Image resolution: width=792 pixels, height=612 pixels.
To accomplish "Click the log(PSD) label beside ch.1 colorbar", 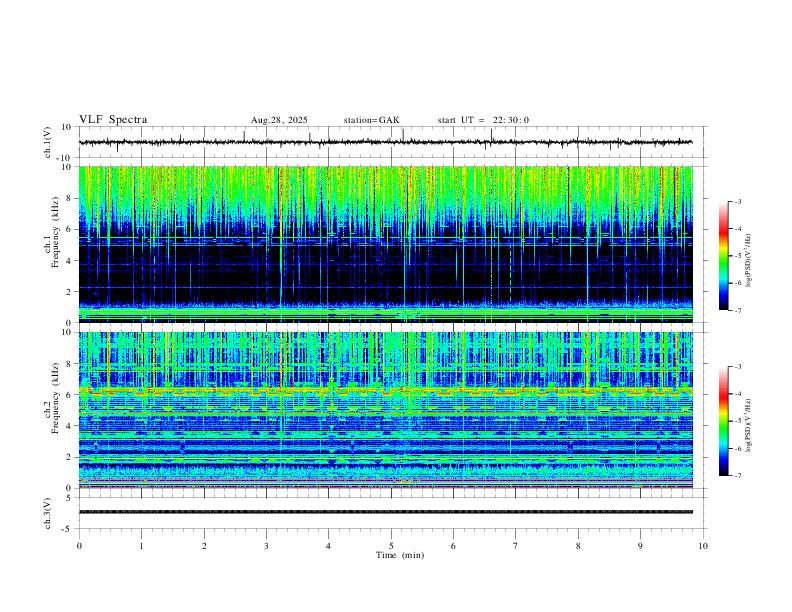I will pos(748,261).
